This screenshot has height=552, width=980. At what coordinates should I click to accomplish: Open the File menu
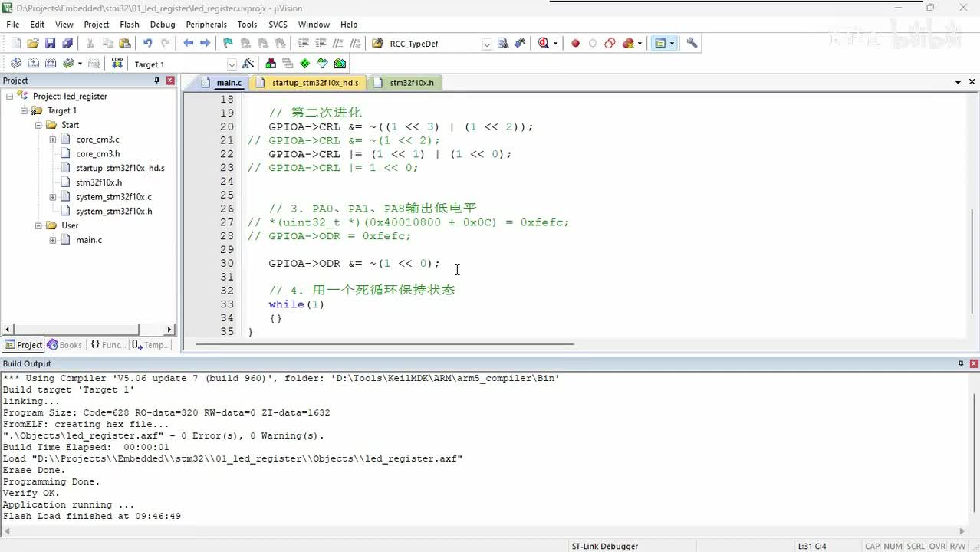[x=13, y=25]
